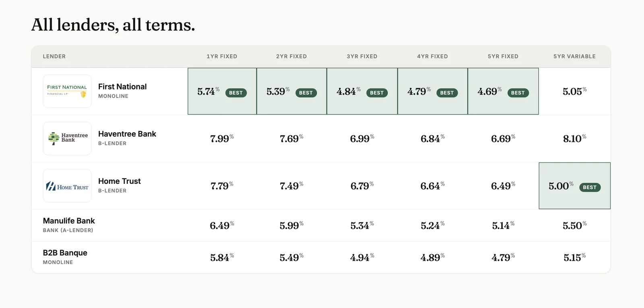Click MONOLINE label under First National
The height and width of the screenshot is (308, 644).
point(113,96)
